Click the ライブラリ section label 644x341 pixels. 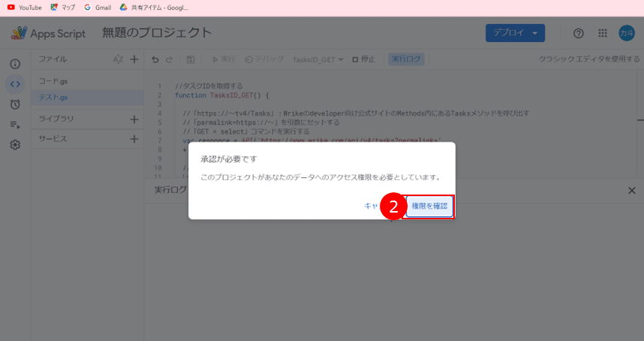click(56, 119)
